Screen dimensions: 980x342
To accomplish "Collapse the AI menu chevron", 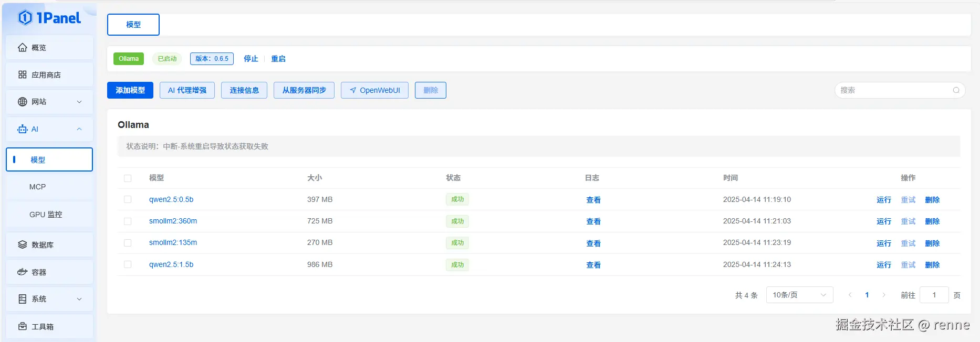I will [79, 129].
